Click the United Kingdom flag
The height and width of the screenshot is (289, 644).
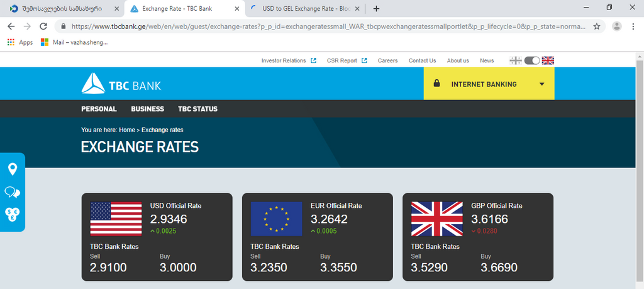[x=437, y=218]
